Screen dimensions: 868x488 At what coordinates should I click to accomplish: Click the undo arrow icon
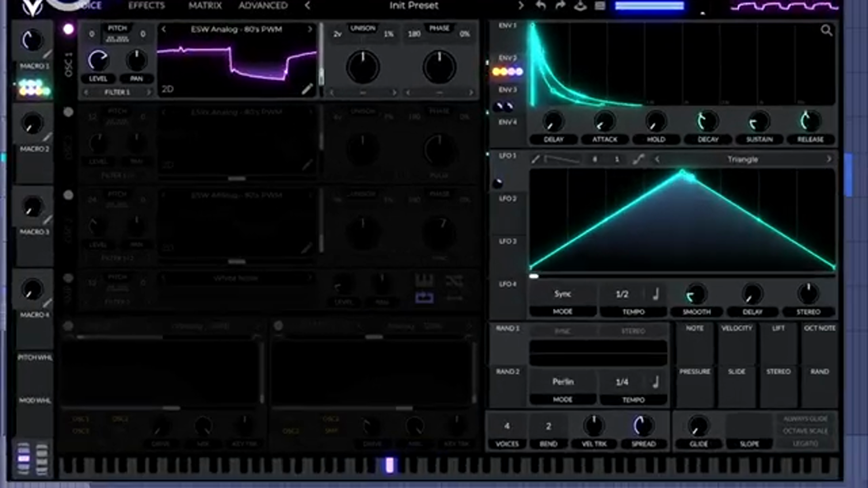point(541,5)
